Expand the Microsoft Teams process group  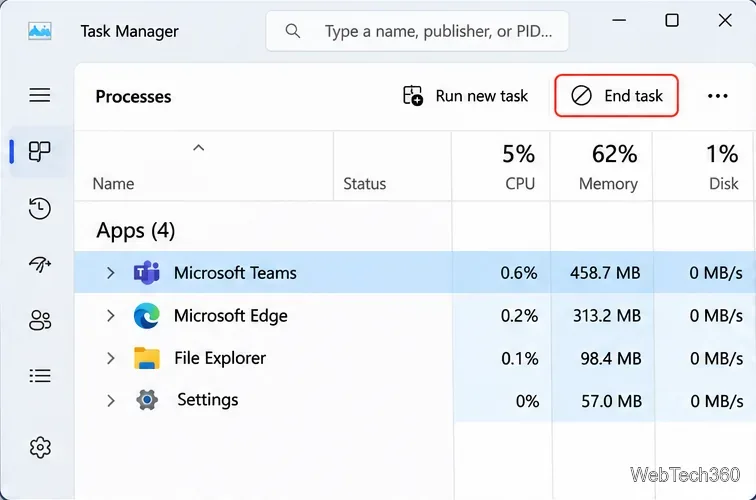[110, 273]
